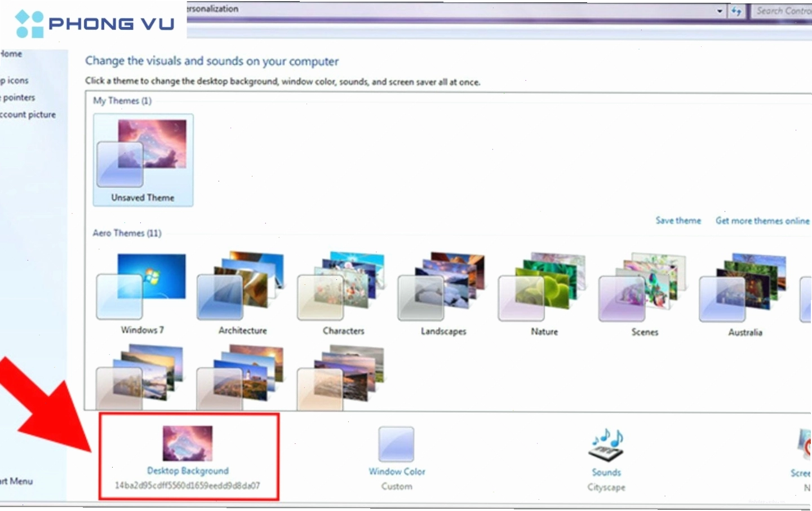Expand the address bar history dropdown arrow
Image resolution: width=812 pixels, height=511 pixels.
coord(720,11)
